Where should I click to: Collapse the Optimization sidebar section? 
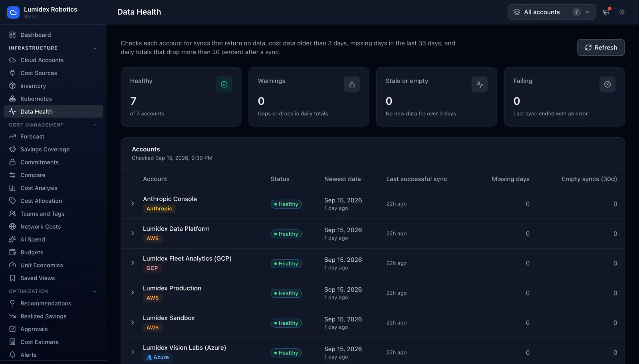click(95, 291)
